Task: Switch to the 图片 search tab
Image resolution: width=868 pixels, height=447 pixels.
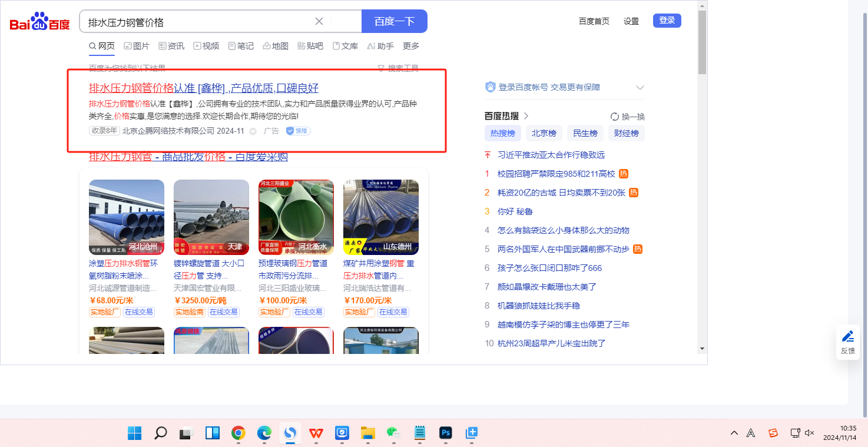Action: 137,46
